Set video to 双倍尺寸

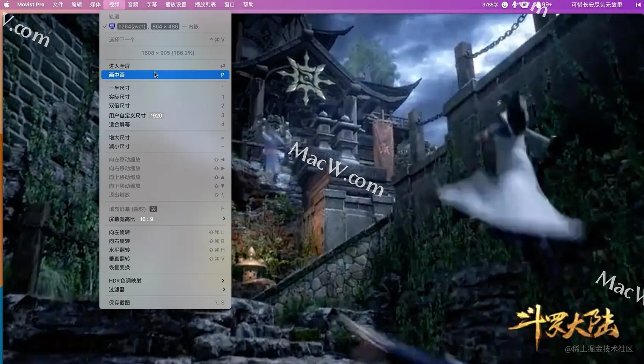point(165,106)
